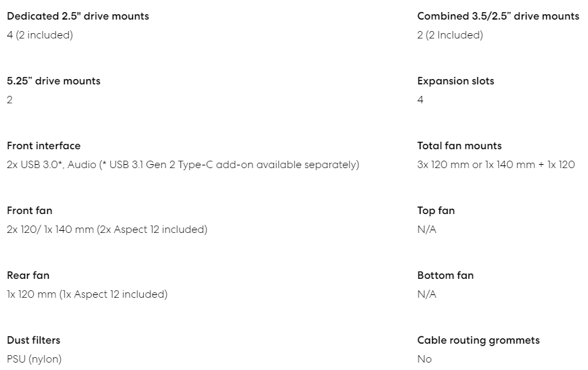Click the '4 (2 included)' value text
Viewport: 588px width, 370px height.
40,35
